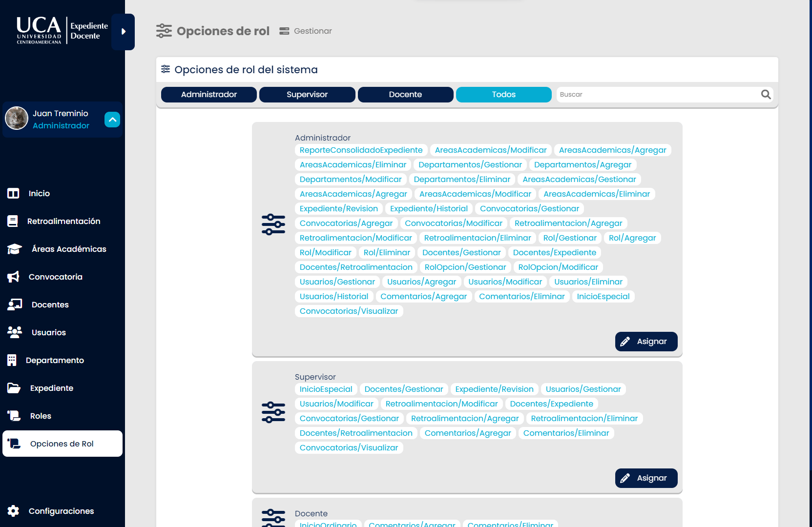Viewport: 812px width, 527px height.
Task: Click the UCA Expediente Docente logo
Action: pyautogui.click(x=62, y=30)
